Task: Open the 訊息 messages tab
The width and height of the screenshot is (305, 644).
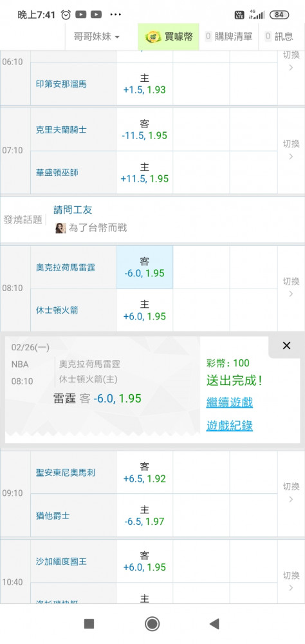Action: (x=279, y=37)
